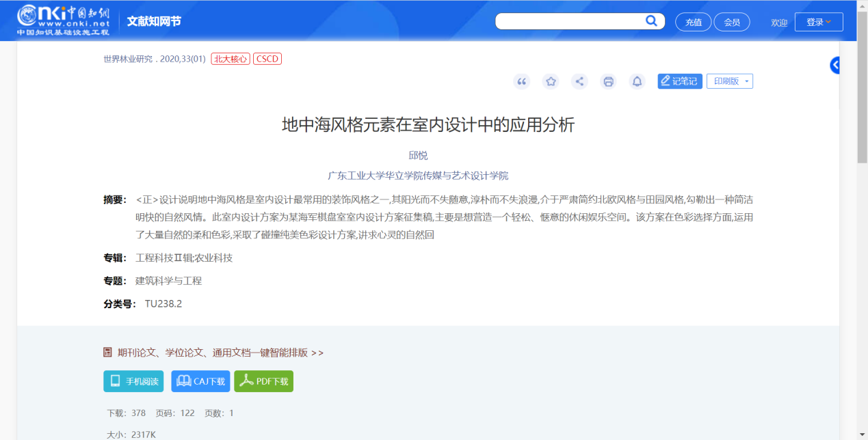
Task: Click the 会员 membership button
Action: pyautogui.click(x=731, y=23)
